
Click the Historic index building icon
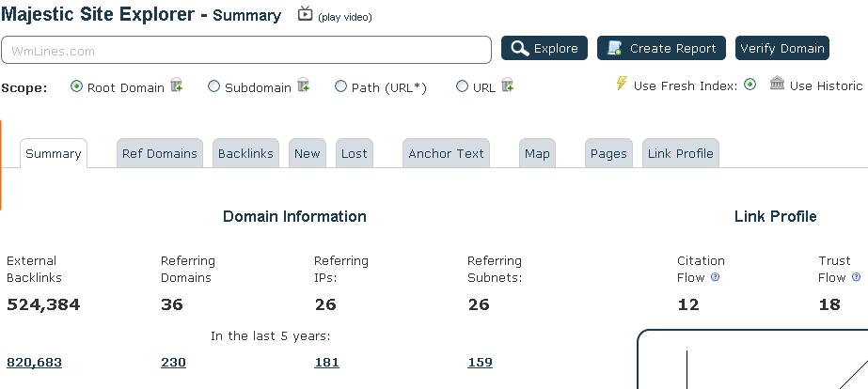777,84
